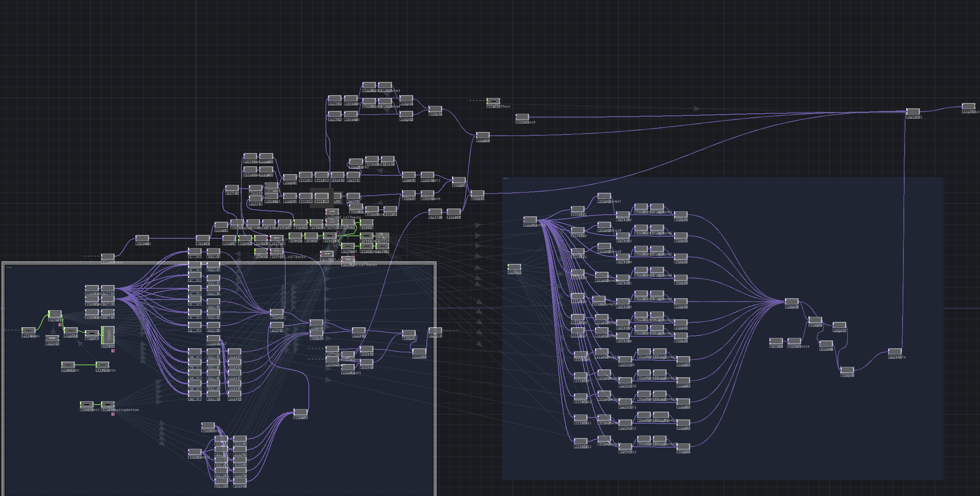Select the edge1 TOP node
The height and width of the screenshot is (496, 980).
(x=839, y=325)
